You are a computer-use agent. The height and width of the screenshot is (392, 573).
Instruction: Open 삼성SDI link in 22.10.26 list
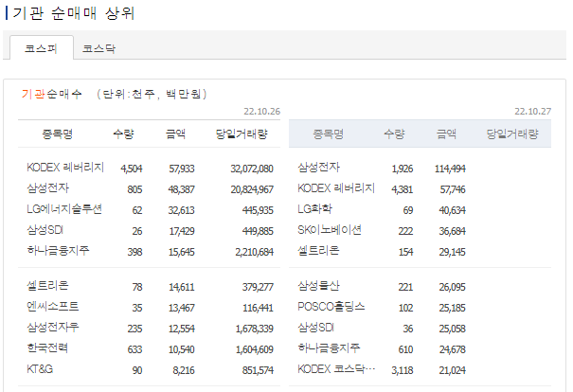(x=45, y=230)
